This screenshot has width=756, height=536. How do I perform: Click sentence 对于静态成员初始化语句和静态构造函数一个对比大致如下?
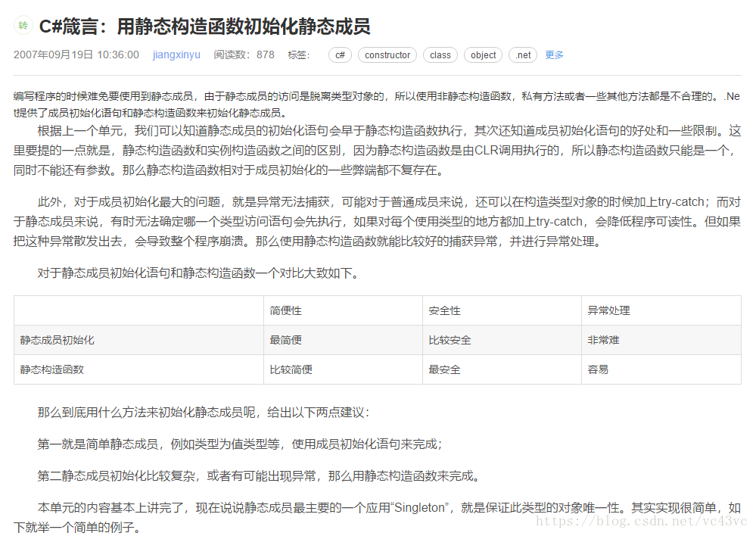pos(198,273)
